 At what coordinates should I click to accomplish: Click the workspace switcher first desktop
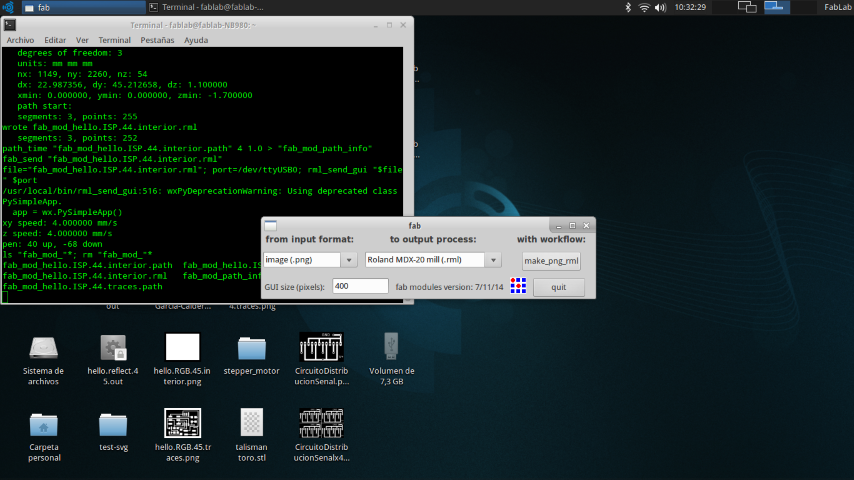(747, 7)
